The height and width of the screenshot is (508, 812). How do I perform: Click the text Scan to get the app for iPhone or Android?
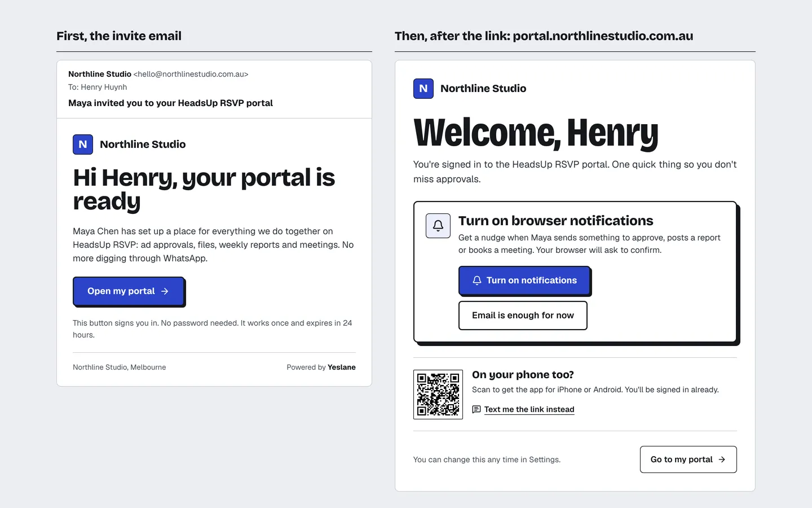[x=595, y=390]
